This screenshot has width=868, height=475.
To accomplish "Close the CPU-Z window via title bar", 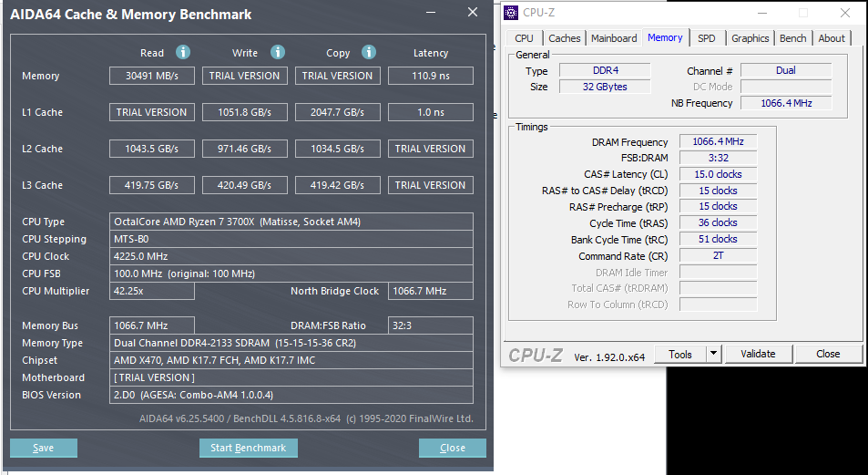I will pyautogui.click(x=844, y=13).
